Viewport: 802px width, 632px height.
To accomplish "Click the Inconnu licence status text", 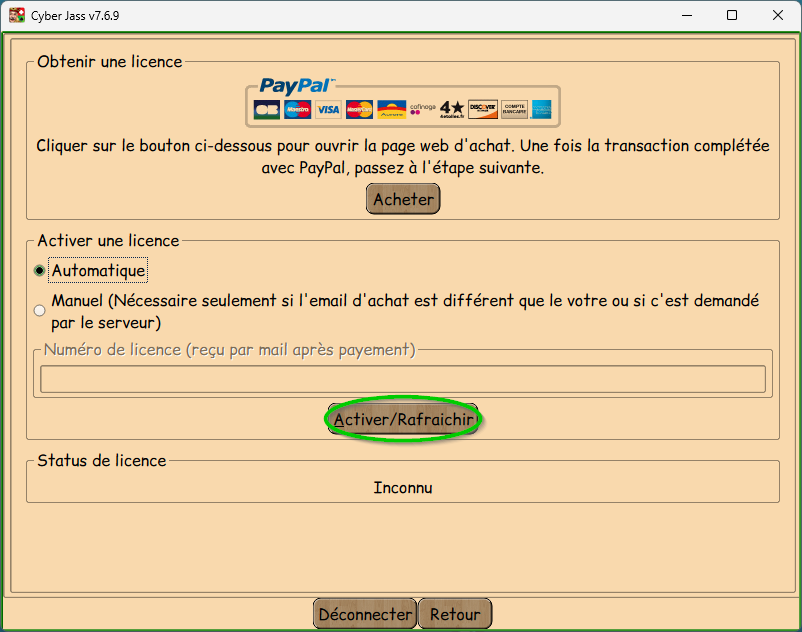I will pos(403,487).
